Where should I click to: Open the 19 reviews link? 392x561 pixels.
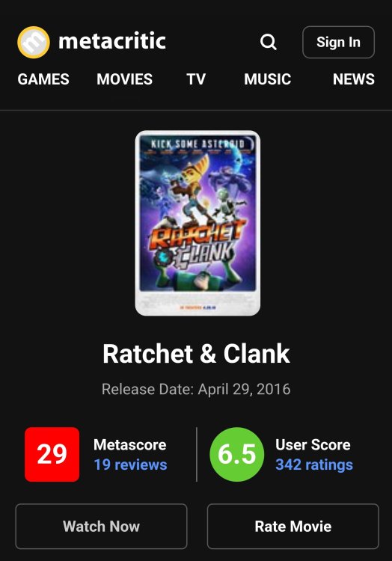click(130, 465)
